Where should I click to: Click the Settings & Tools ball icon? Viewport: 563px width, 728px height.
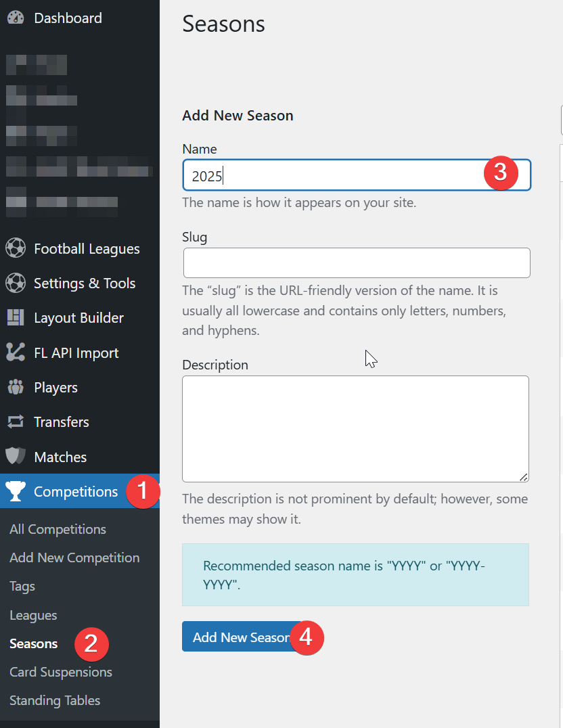[16, 283]
